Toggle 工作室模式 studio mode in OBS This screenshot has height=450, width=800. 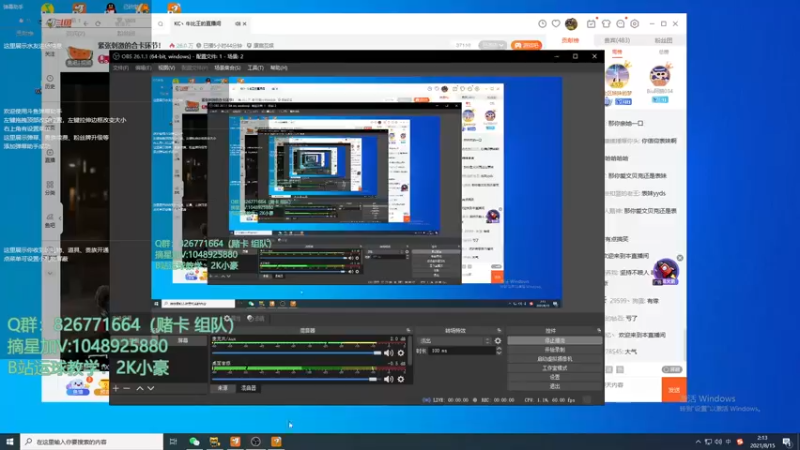pos(555,368)
